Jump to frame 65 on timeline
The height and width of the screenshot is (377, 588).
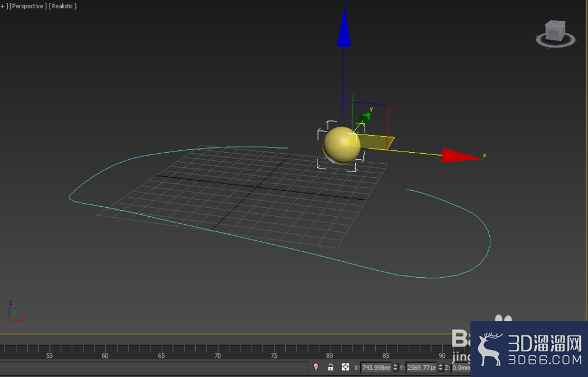[161, 355]
